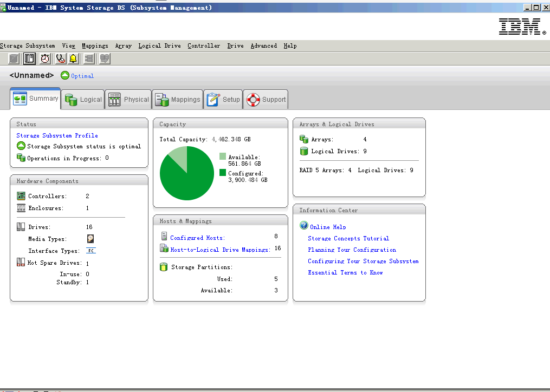
Task: Open the Storage Subsystem menu
Action: click(27, 46)
